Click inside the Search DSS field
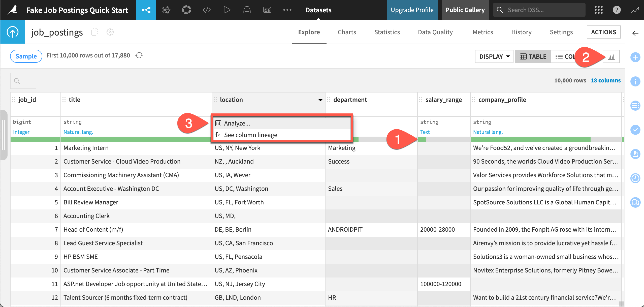 point(539,10)
